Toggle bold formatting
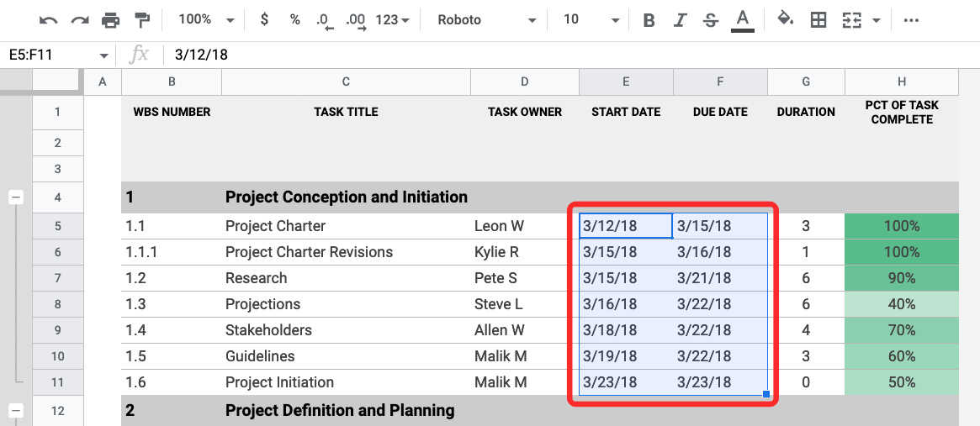 [649, 21]
